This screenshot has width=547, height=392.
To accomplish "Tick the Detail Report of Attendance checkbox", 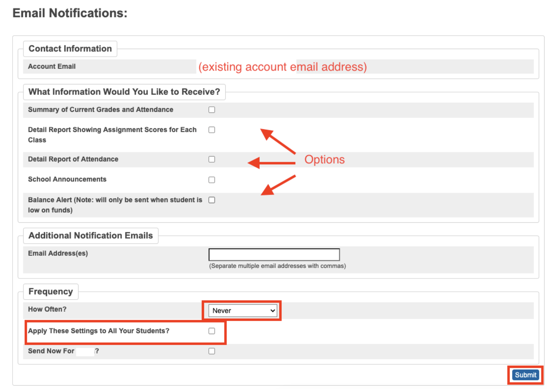I will [x=212, y=159].
